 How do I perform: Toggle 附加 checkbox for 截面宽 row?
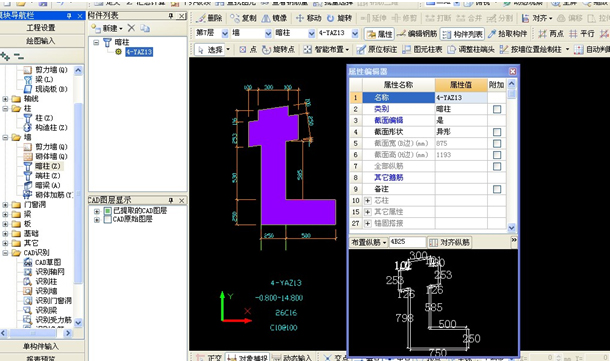[x=497, y=143]
